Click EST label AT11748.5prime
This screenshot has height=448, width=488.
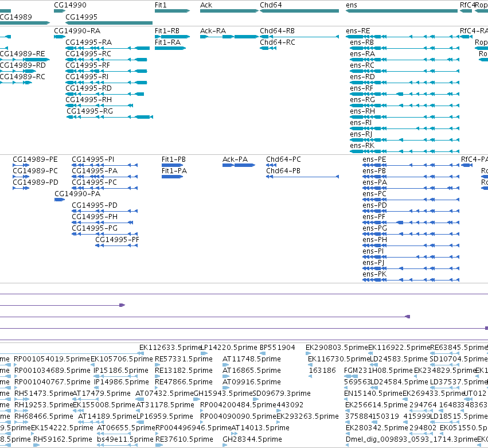(x=252, y=359)
